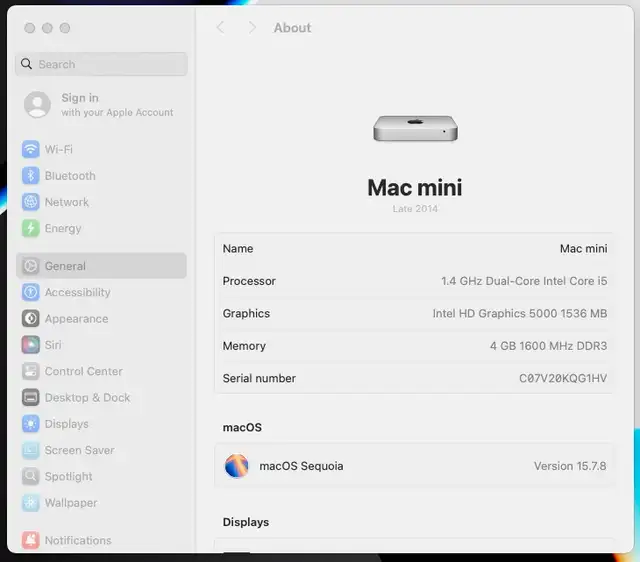
Task: Click '4 GB 1600 MHz DDR3' memory value
Action: click(x=548, y=346)
